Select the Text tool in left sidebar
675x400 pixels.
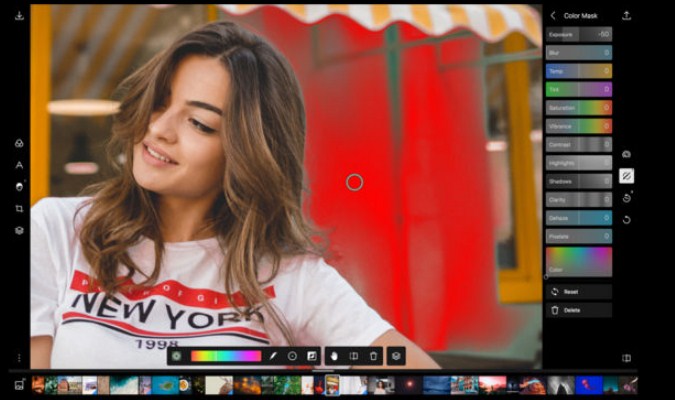19,165
